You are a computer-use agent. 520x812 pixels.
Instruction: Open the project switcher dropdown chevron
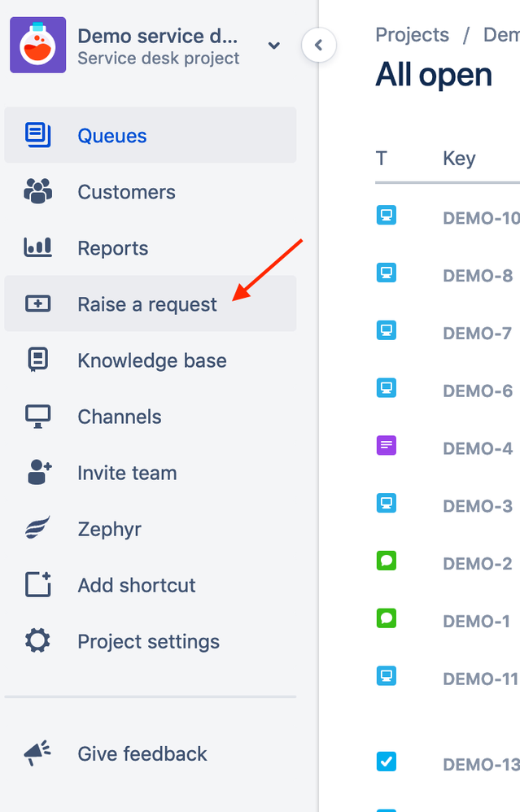274,46
